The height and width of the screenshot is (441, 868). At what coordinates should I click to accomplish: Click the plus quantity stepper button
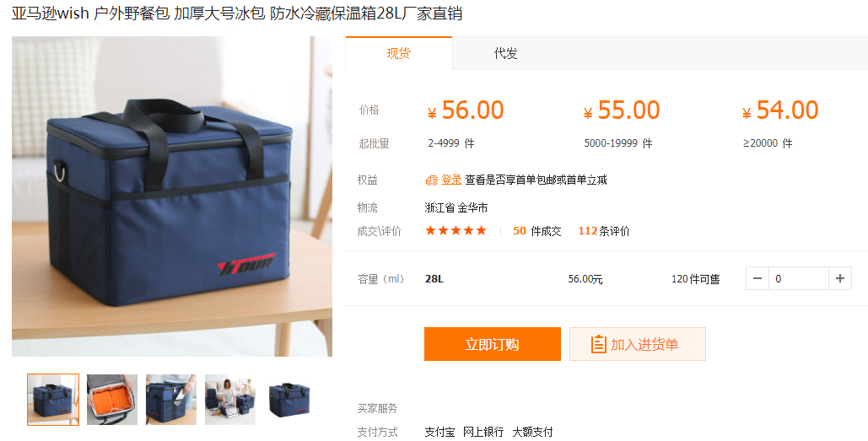click(840, 278)
